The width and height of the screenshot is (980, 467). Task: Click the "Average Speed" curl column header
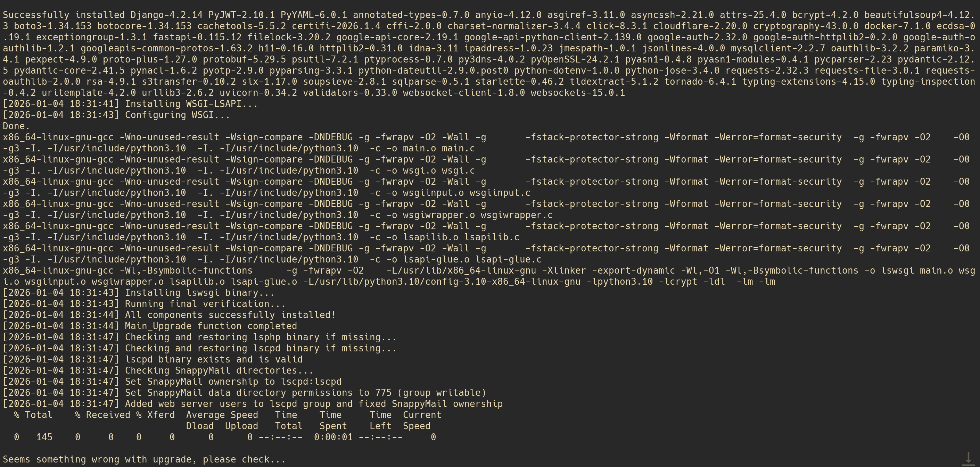tap(222, 415)
